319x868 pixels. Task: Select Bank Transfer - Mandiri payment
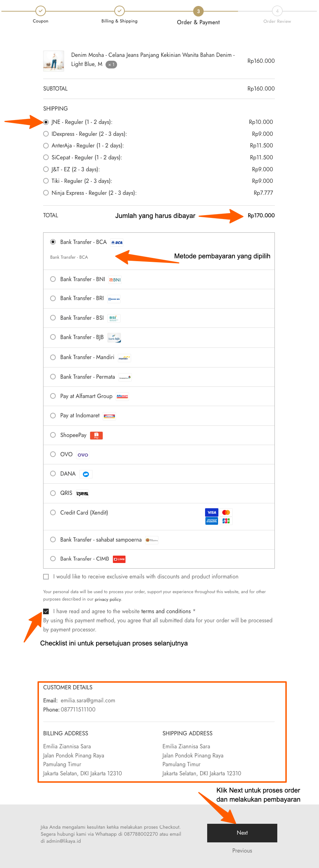53,357
